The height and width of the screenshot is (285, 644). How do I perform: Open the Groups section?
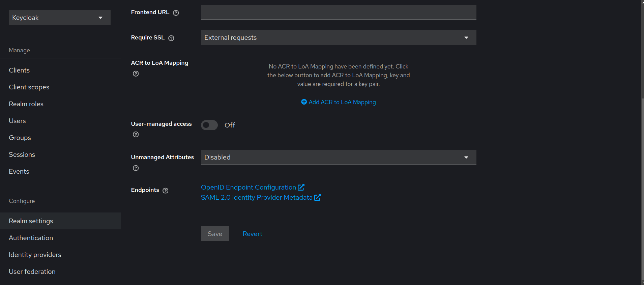click(x=60, y=138)
